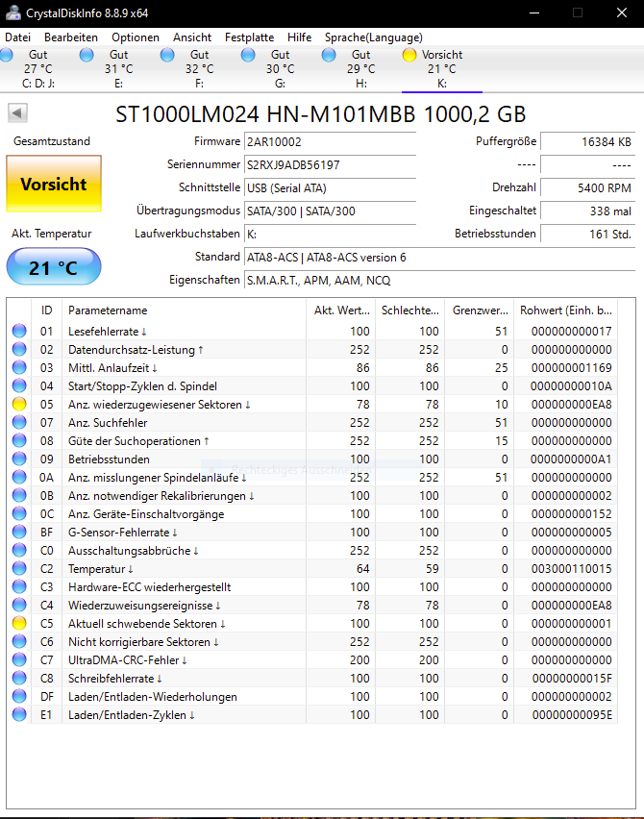Image resolution: width=644 pixels, height=819 pixels.
Task: Click the status icon for Laden/Entladen-Zyklen
Action: (19, 714)
